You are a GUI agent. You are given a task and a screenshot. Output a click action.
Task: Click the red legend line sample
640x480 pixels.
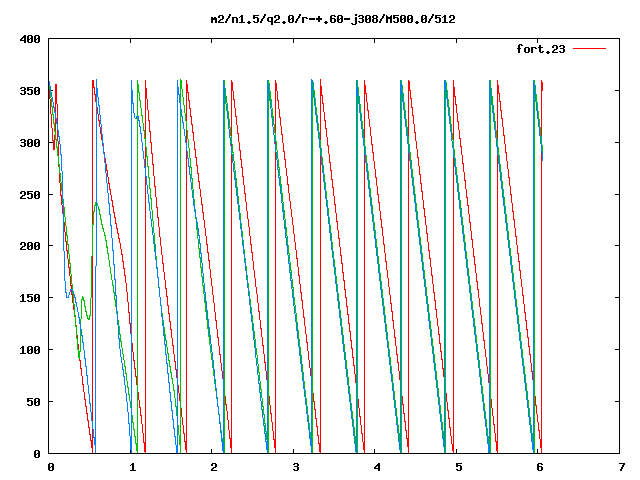coord(589,49)
